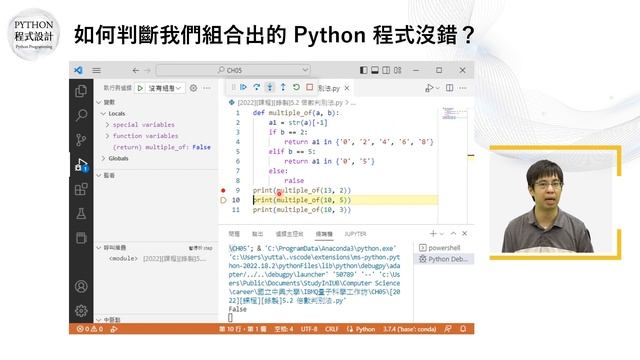This screenshot has height=360, width=640.
Task: Select the Terminal panel tab
Action: [x=324, y=234]
